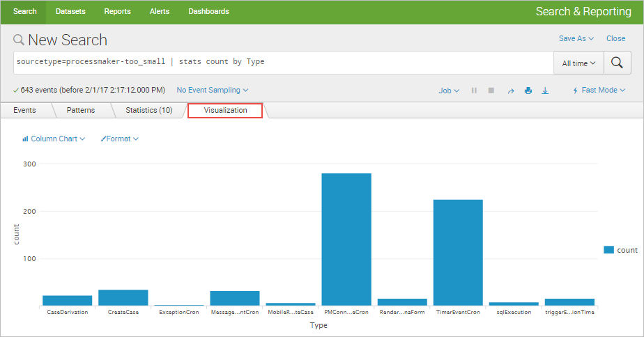644x337 pixels.
Task: Pause the running search job
Action: 474,91
